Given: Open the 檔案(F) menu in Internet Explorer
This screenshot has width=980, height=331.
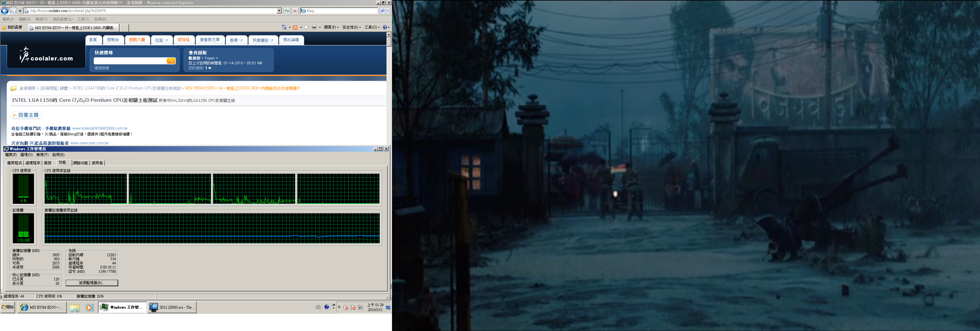Looking at the screenshot, I should click(x=8, y=19).
